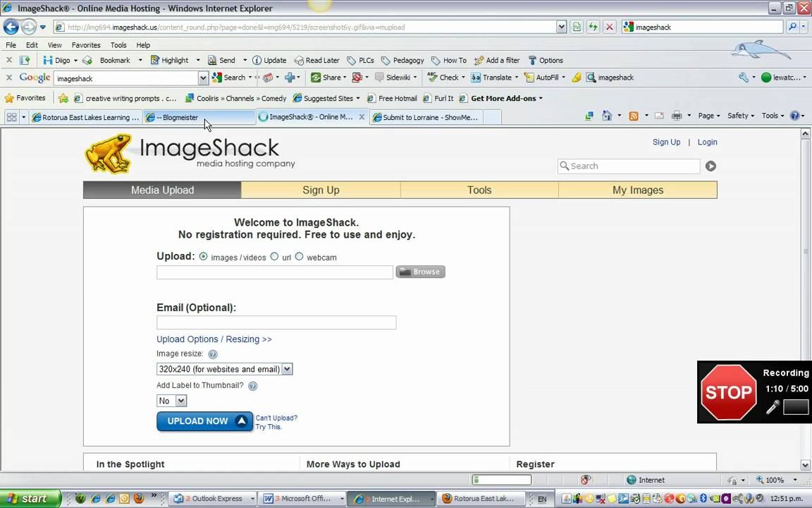
Task: Click the browser Home icon
Action: (x=607, y=116)
